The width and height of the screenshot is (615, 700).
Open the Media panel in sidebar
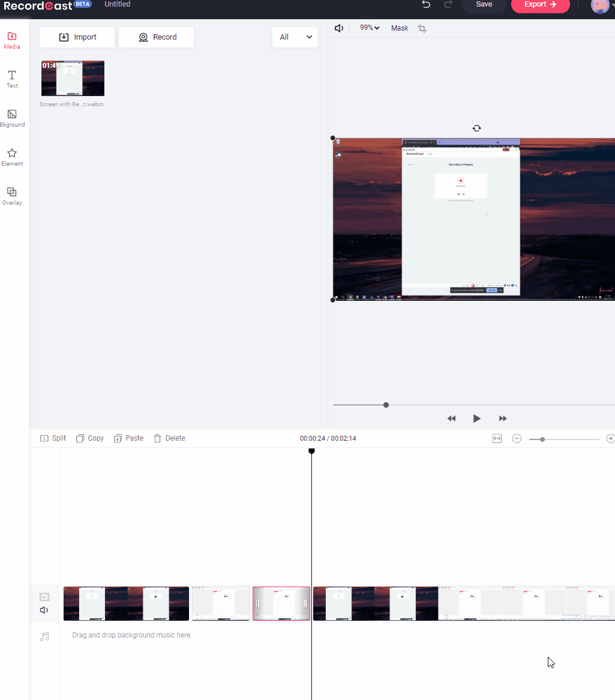12,41
